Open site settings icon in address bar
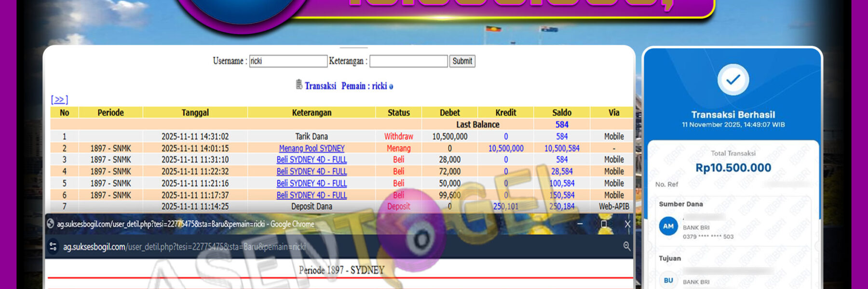The width and height of the screenshot is (868, 289). [x=53, y=247]
